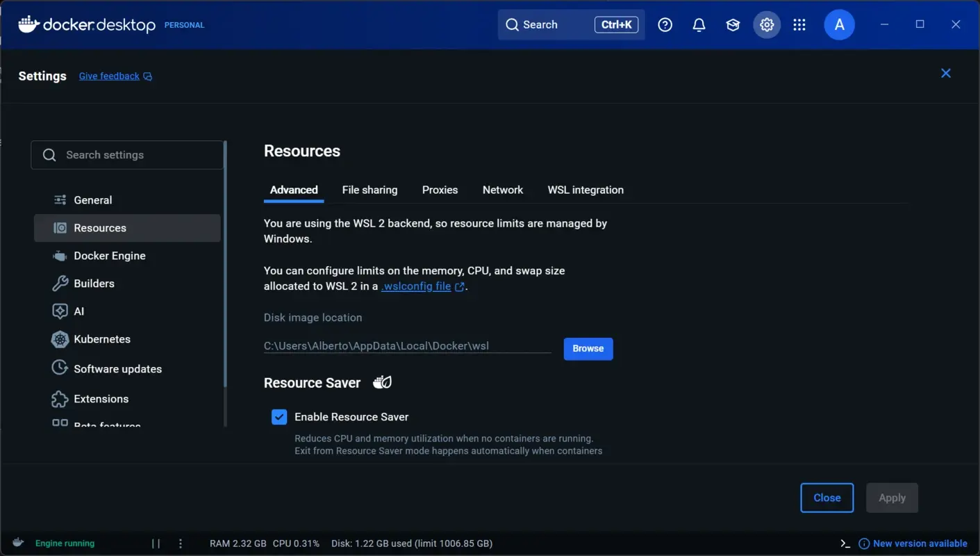
Task: Click the Give feedback link
Action: (x=109, y=76)
